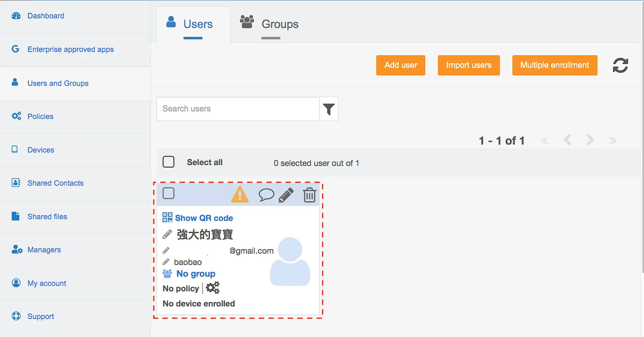Switch to the Users tab

(193, 24)
